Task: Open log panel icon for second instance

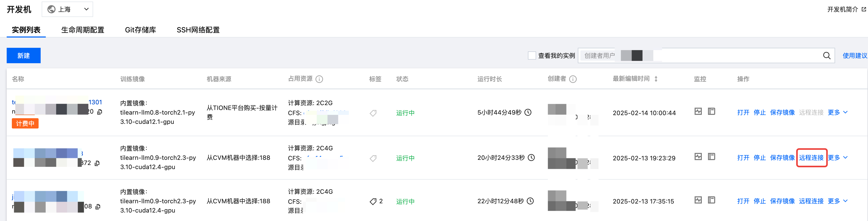Action: click(x=711, y=156)
